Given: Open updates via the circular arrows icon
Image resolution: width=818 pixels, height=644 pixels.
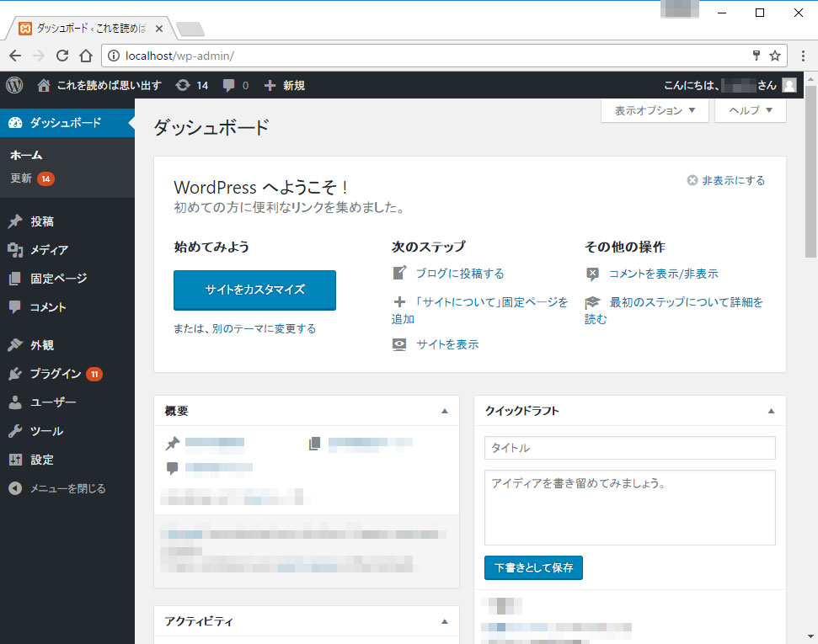Looking at the screenshot, I should pos(183,85).
